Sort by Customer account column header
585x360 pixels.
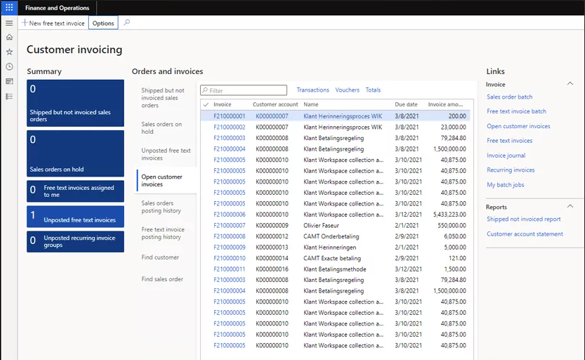pyautogui.click(x=275, y=104)
